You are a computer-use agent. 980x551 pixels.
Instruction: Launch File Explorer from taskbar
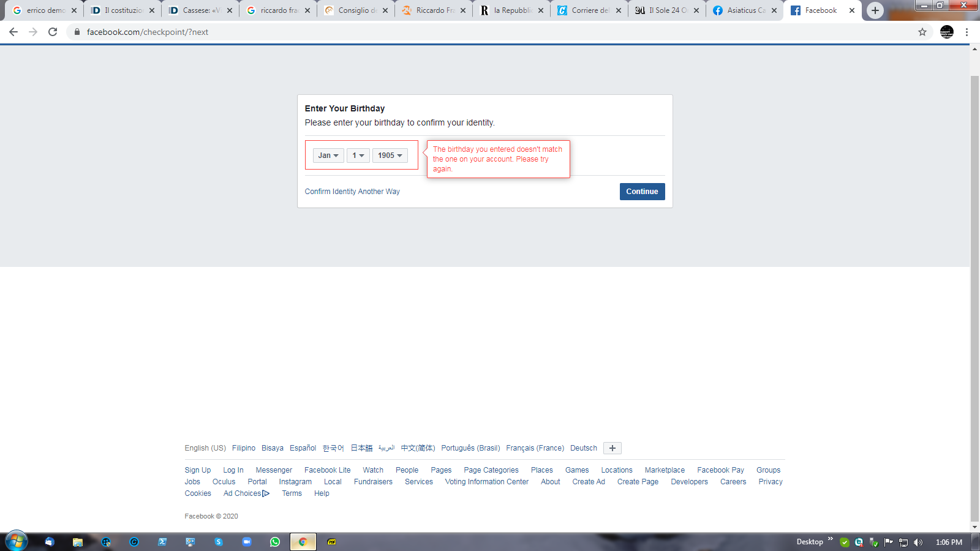(x=78, y=542)
